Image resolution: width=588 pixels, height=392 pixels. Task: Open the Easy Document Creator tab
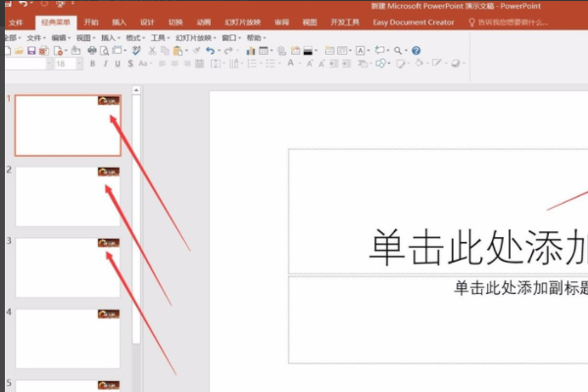tap(414, 23)
